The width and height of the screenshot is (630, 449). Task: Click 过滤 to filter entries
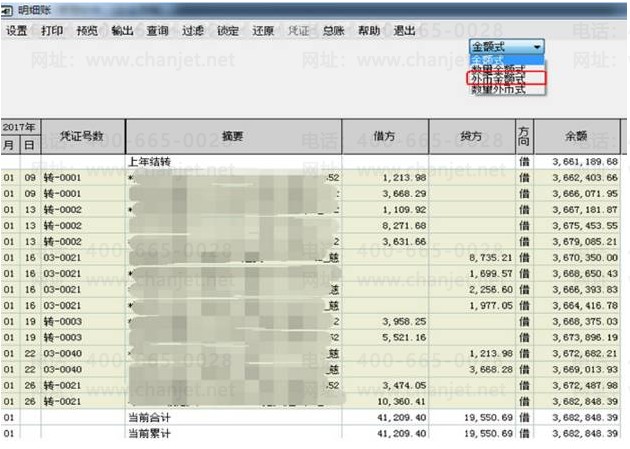[x=193, y=31]
